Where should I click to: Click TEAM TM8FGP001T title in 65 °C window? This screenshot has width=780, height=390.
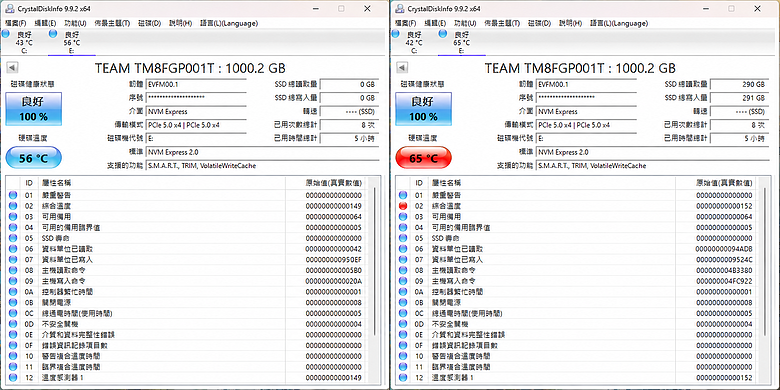pos(580,68)
